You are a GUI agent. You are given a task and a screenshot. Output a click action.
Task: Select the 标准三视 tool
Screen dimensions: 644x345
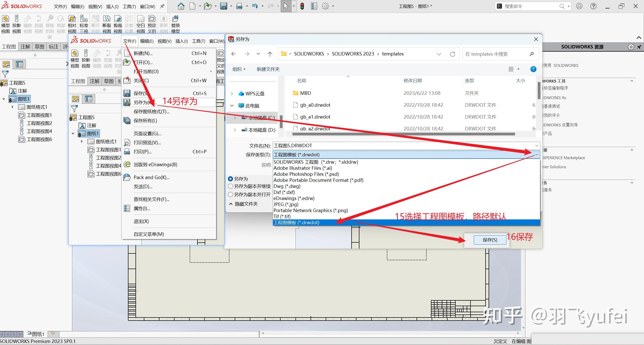84,24
